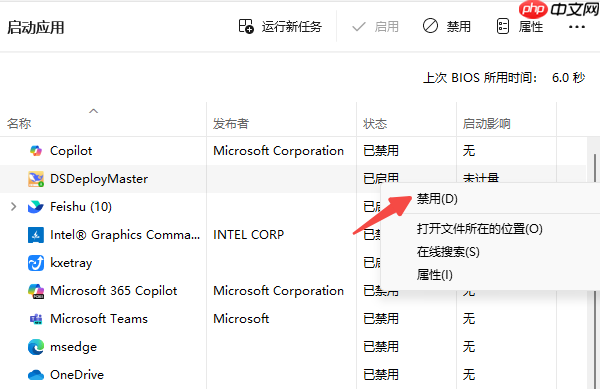This screenshot has width=600, height=389.
Task: Choose 在线搜索(S) from context menu
Action: (448, 252)
